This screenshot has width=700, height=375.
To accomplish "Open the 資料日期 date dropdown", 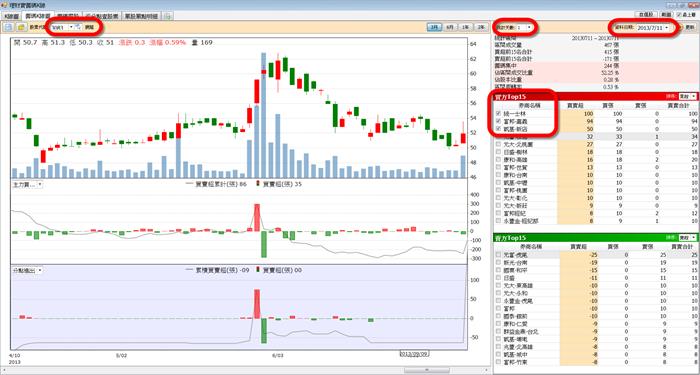I will 667,27.
